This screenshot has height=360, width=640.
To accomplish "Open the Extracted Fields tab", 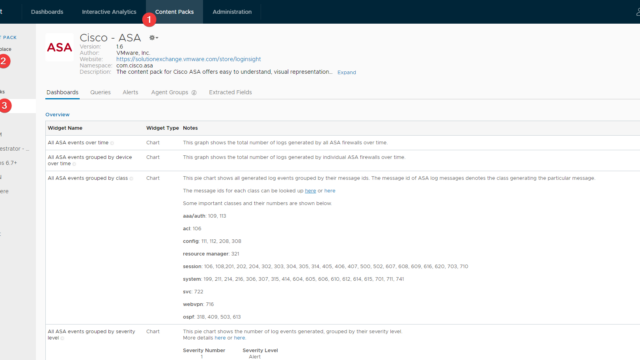I will coord(230,92).
